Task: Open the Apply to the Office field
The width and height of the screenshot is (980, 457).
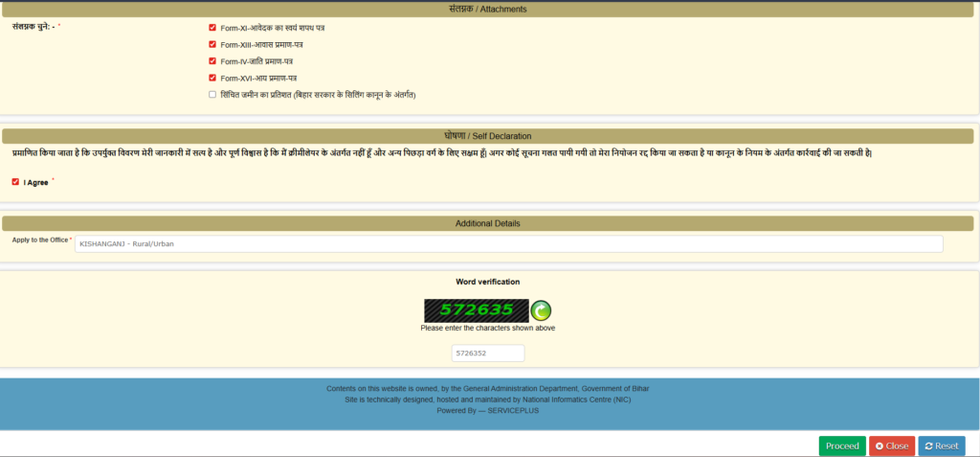Action: (x=509, y=244)
